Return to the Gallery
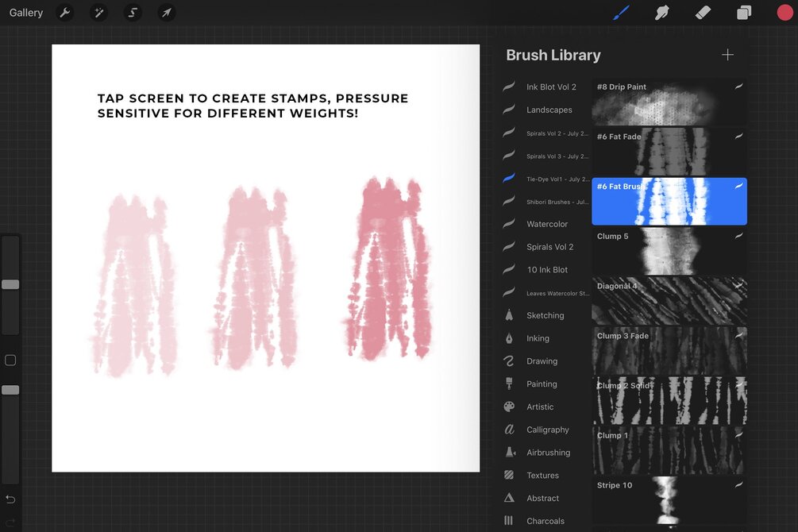 [26, 13]
